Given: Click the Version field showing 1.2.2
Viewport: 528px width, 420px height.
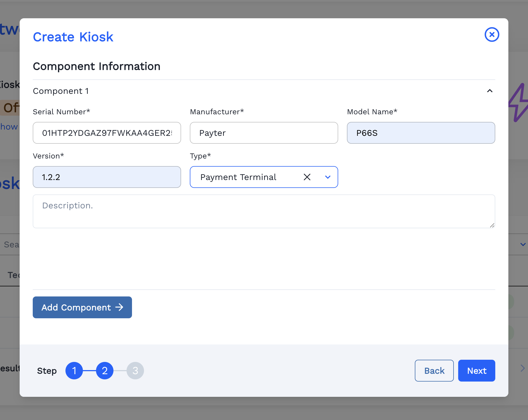Looking at the screenshot, I should [x=107, y=177].
